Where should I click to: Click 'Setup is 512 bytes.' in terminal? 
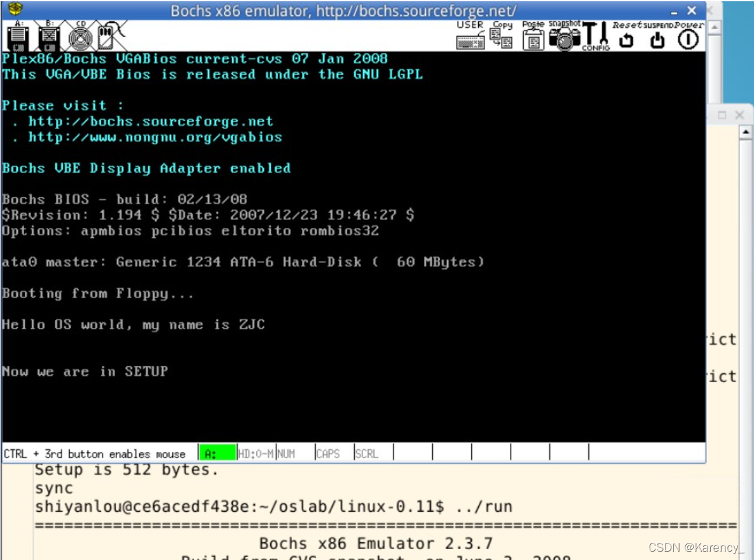(127, 470)
